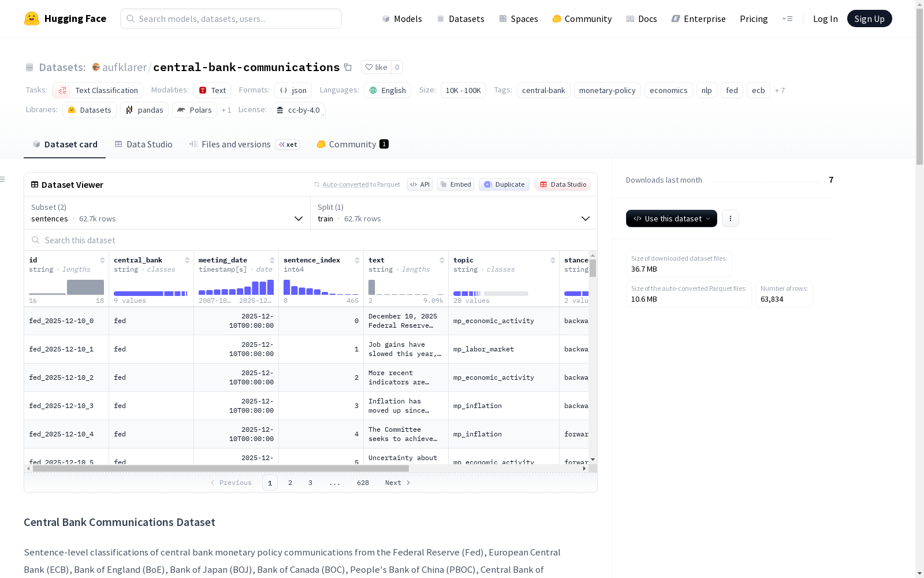Click the 10K - 100K size tag
The image size is (924, 578).
[463, 90]
